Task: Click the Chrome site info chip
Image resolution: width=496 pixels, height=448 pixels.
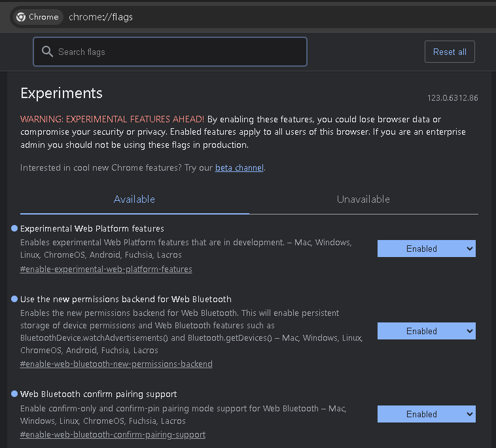Action: pyautogui.click(x=37, y=17)
